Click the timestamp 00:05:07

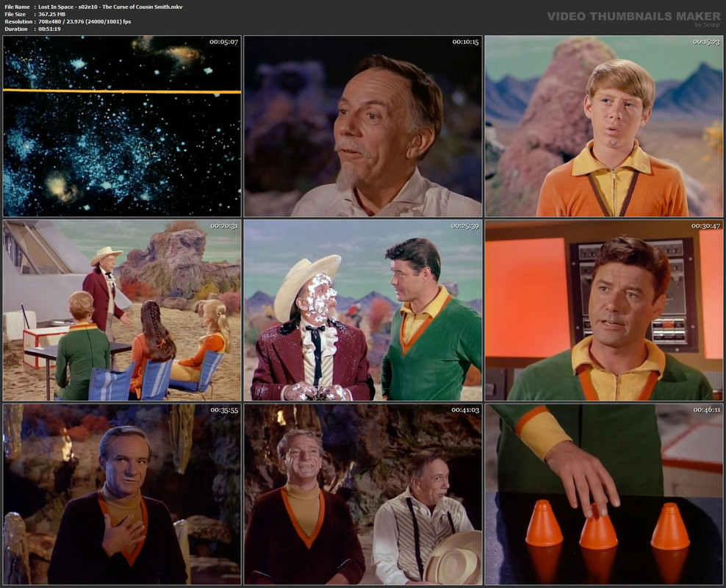[223, 42]
